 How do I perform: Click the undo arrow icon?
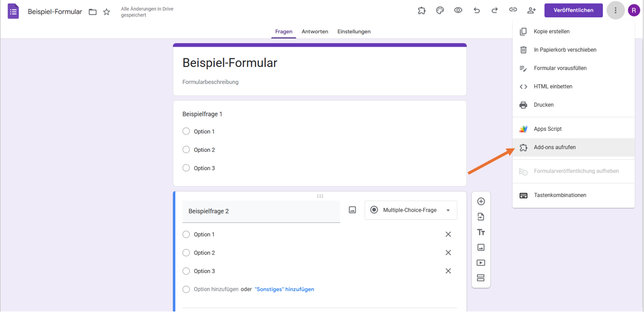476,11
